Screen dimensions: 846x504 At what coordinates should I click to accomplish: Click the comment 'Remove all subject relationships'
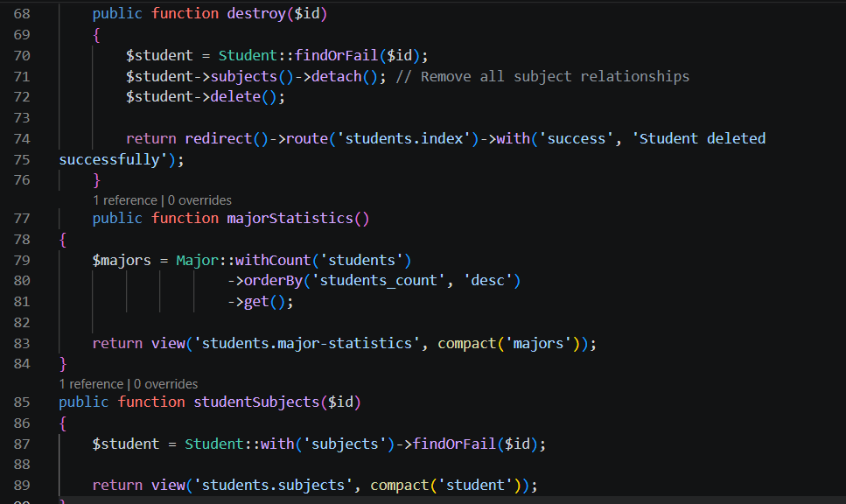[555, 77]
